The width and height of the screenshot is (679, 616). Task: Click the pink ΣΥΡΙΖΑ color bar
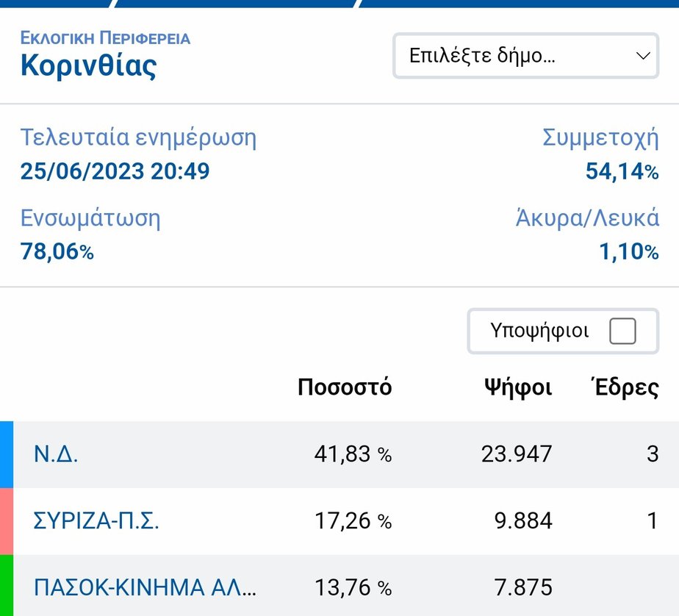7,521
